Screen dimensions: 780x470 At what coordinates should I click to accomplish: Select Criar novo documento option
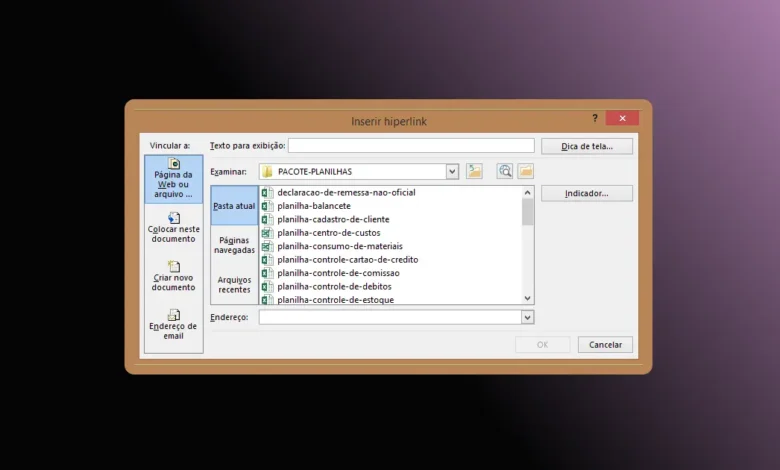click(x=174, y=276)
